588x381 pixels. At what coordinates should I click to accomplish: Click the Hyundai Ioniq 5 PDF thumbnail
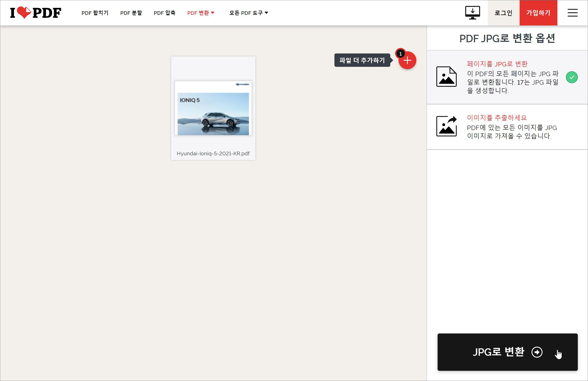click(x=213, y=108)
